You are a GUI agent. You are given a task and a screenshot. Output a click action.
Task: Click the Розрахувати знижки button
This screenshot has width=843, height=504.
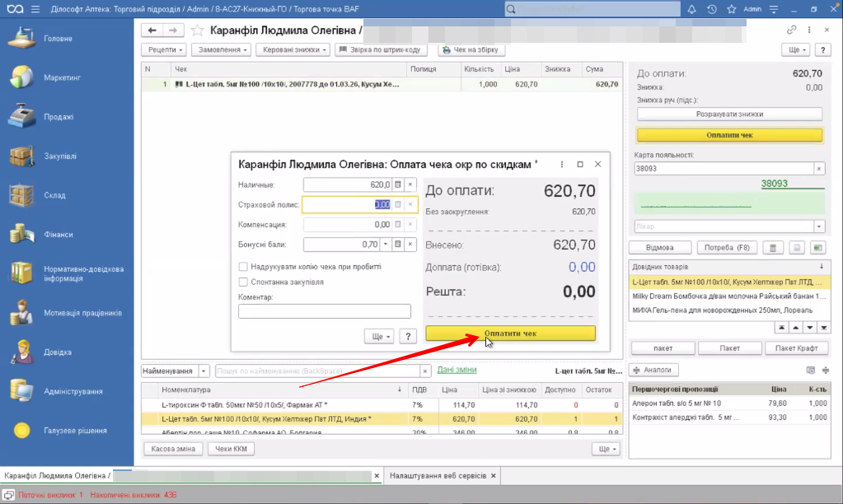[x=729, y=114]
